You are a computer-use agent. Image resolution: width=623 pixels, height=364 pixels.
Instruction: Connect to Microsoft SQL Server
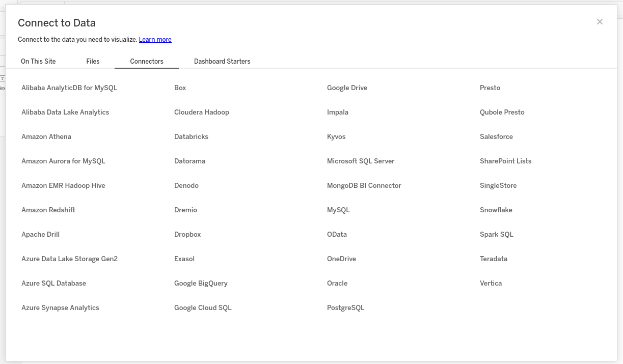pyautogui.click(x=361, y=161)
